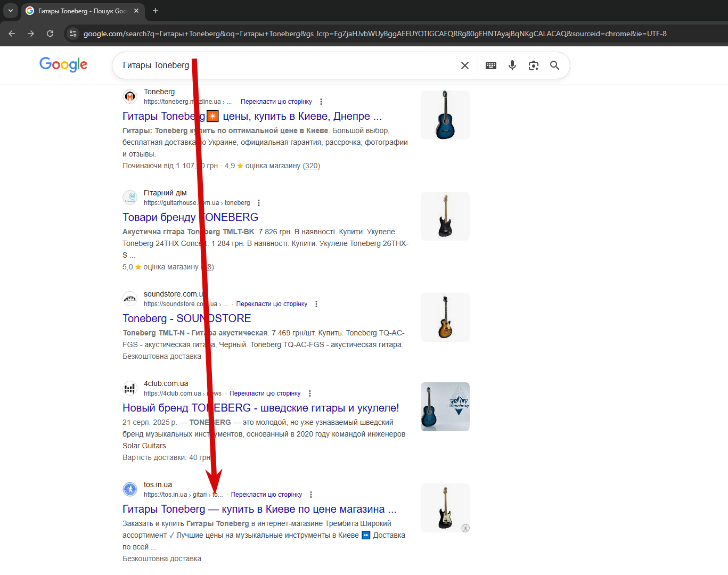728x575 pixels.
Task: Start voice search with microphone icon
Action: 512,65
